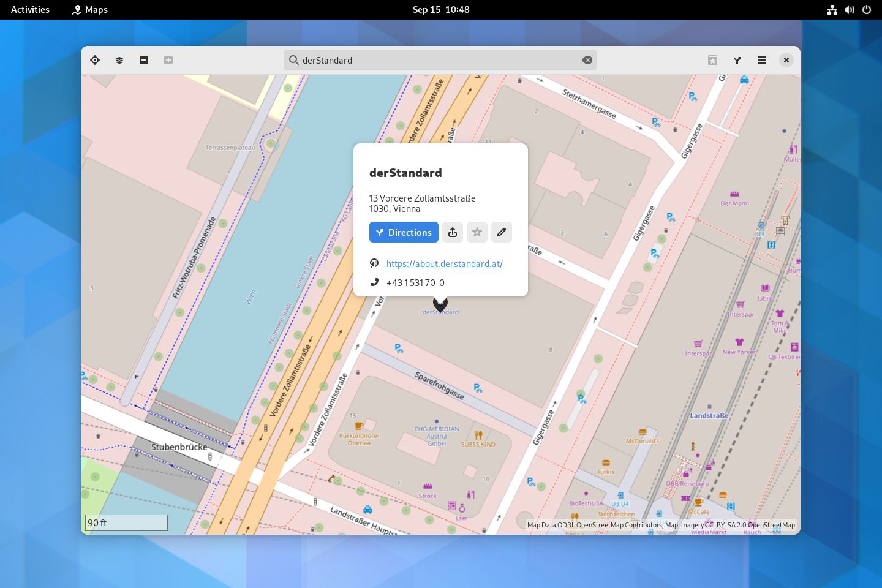
Task: Click the Stelzhamergasse street label
Action: click(589, 104)
